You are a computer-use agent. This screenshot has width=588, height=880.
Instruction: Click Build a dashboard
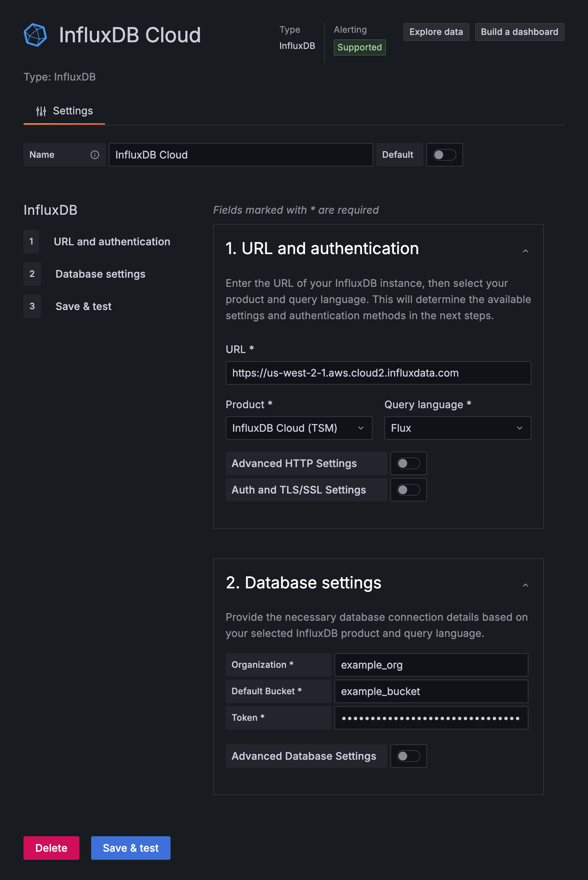tap(519, 32)
